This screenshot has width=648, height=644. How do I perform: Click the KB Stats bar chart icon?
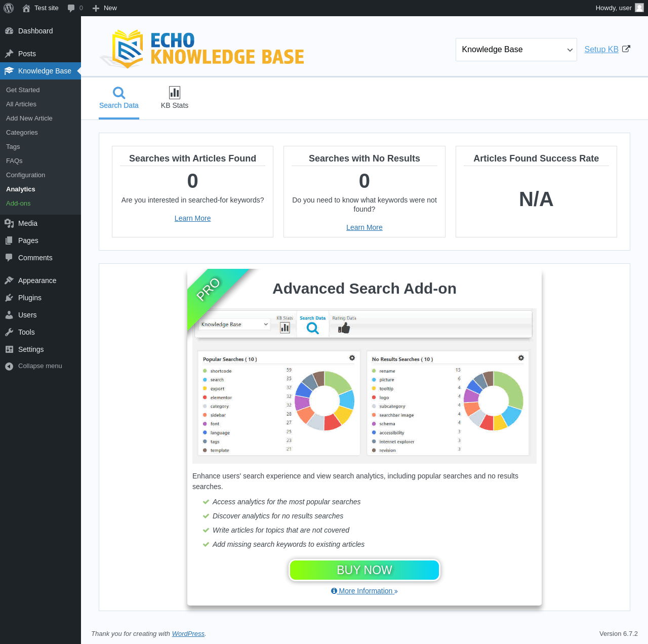(x=175, y=93)
